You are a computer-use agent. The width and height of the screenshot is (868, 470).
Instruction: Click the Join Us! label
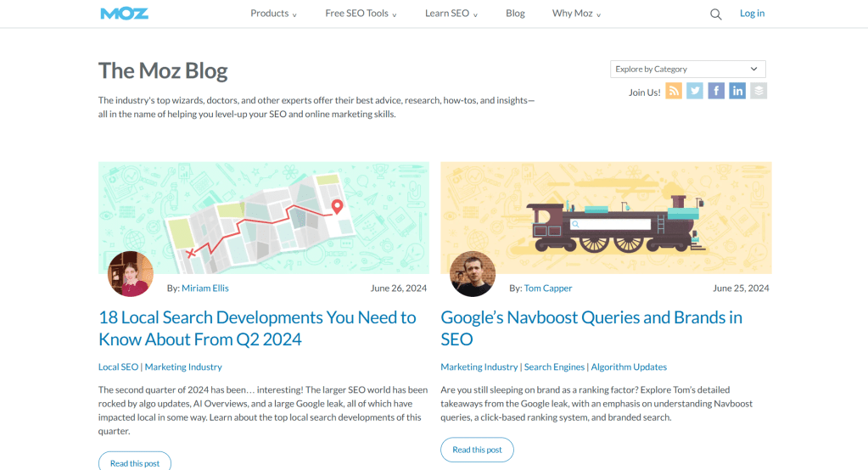644,92
